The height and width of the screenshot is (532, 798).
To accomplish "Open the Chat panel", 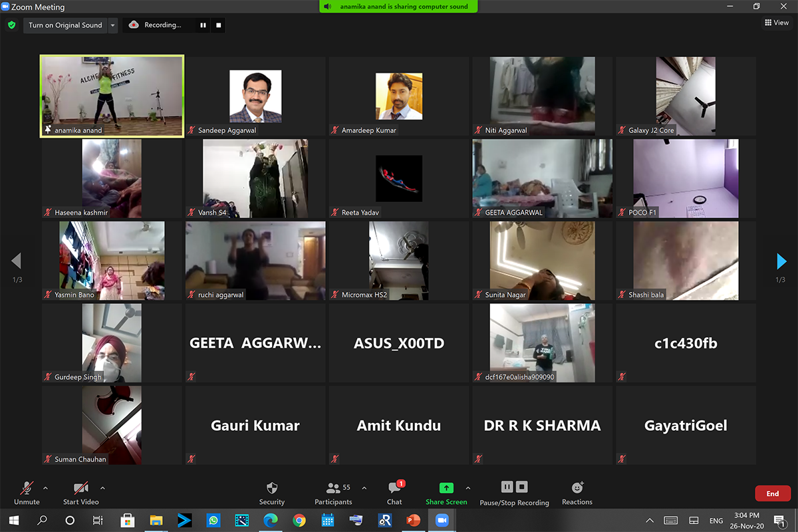I will (x=394, y=493).
